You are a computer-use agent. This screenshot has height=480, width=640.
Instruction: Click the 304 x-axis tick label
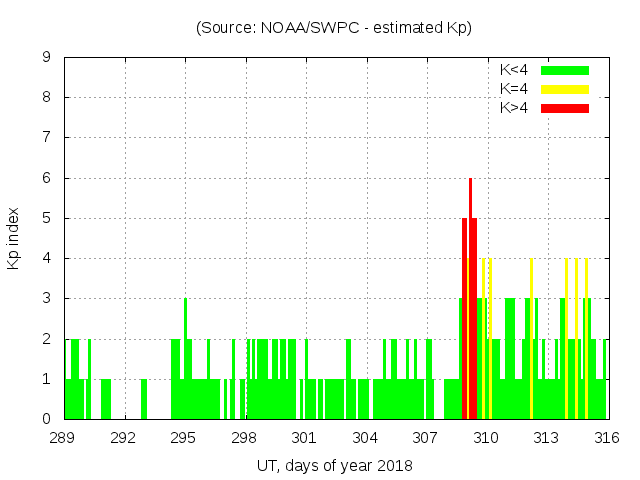[x=365, y=437]
